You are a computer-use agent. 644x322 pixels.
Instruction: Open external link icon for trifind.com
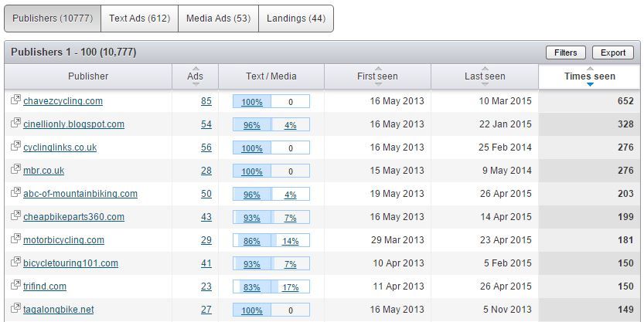click(x=15, y=285)
